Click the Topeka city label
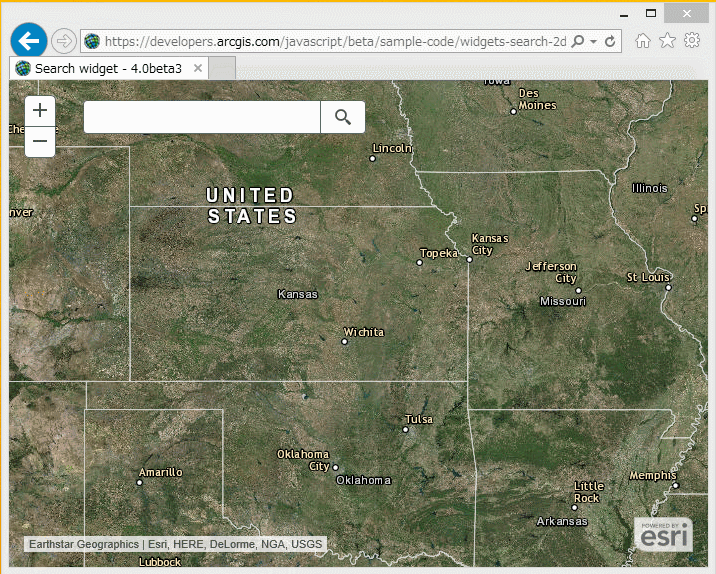Image resolution: width=716 pixels, height=574 pixels. coord(439,253)
